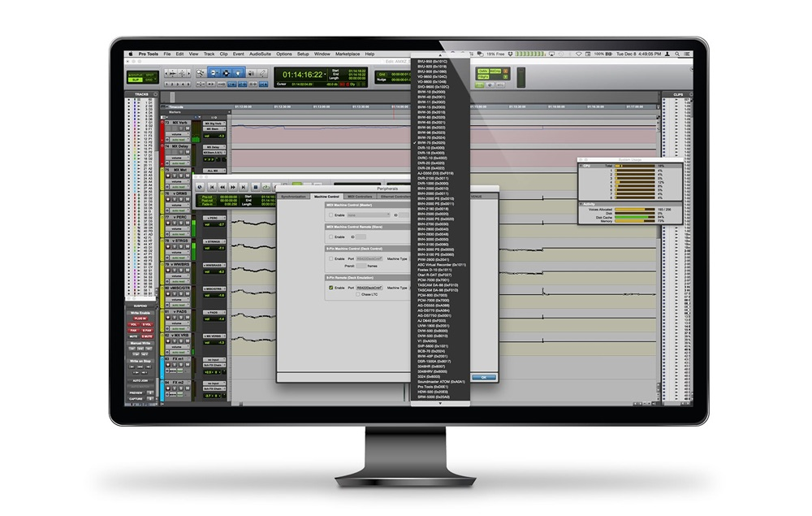Choose the Grabber tool

(236, 74)
